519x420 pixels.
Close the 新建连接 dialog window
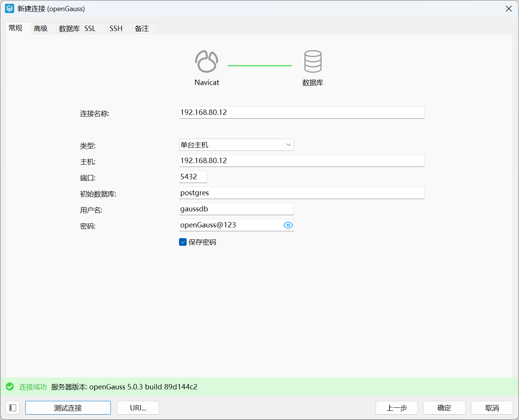509,8
